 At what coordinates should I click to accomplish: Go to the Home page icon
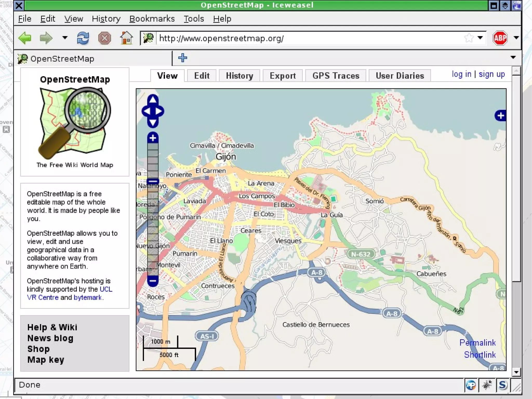[x=127, y=38]
